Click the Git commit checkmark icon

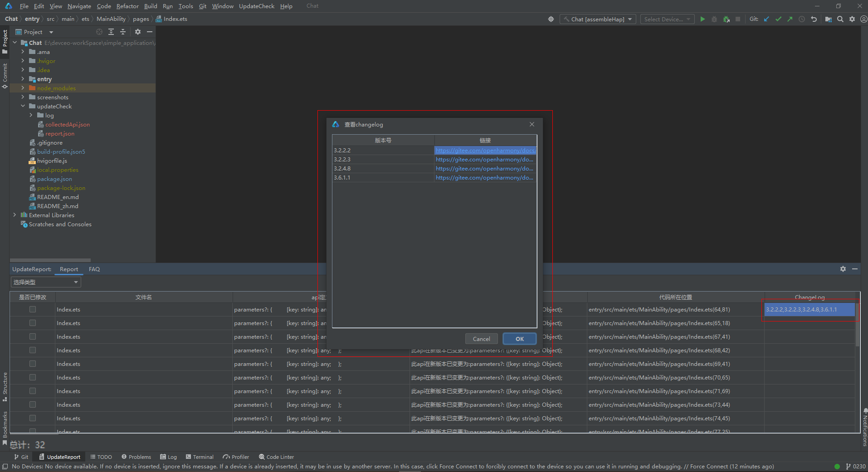[x=778, y=19]
